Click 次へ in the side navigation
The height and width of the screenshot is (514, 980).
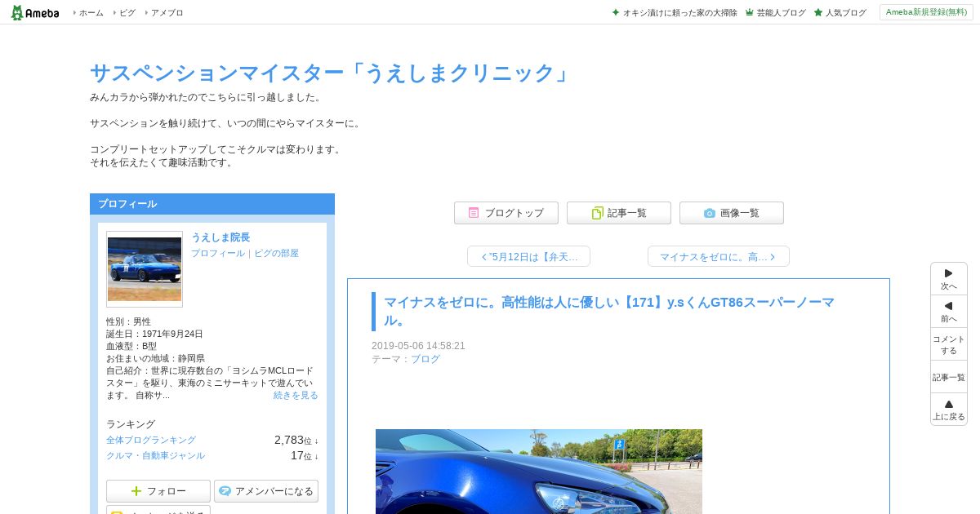point(949,279)
